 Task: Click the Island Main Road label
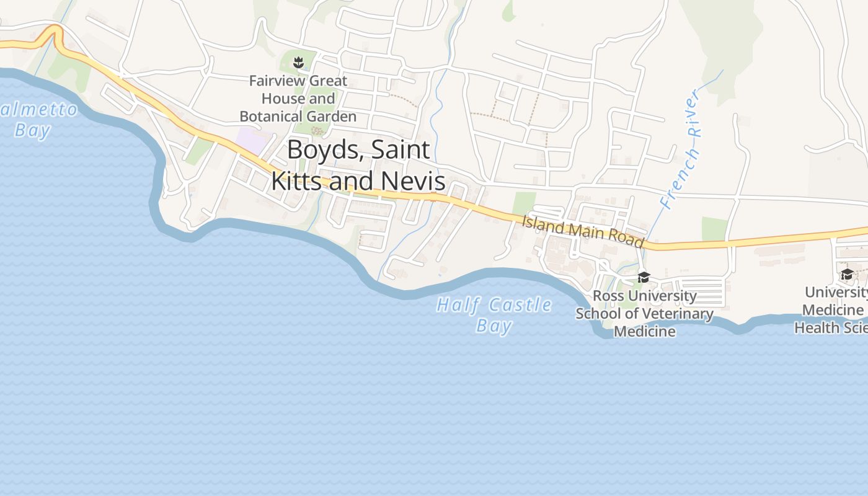583,231
